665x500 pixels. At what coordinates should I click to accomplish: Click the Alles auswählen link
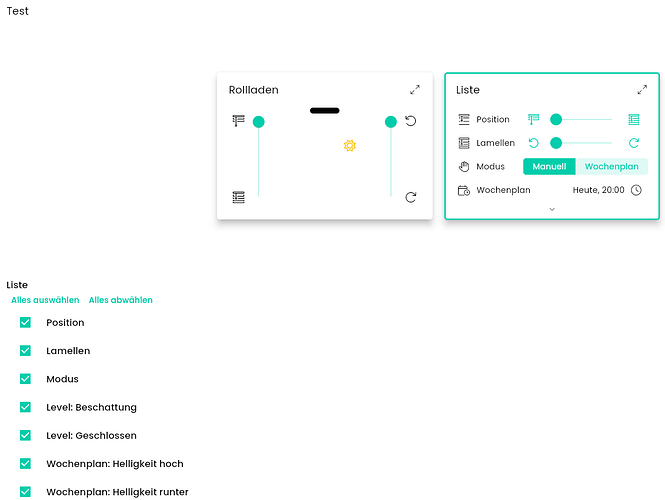coord(45,300)
